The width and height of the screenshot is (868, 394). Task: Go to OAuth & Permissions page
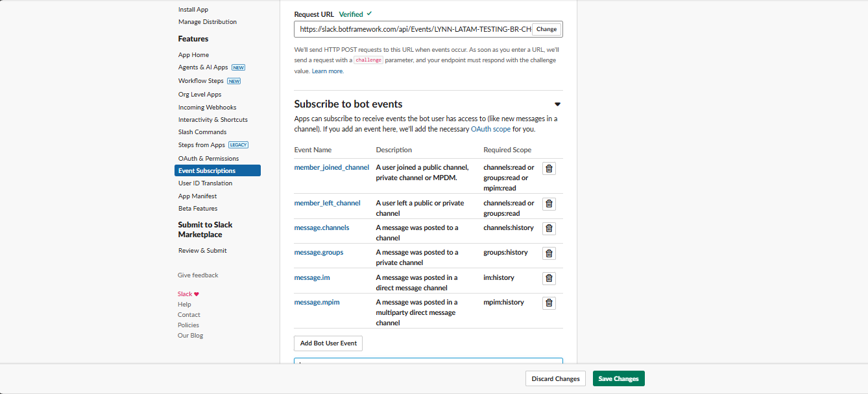pos(208,158)
